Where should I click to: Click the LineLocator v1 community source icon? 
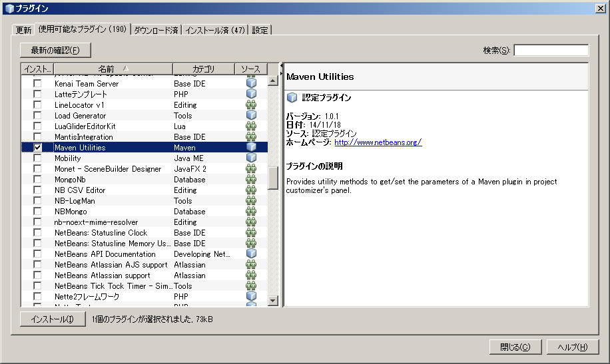pyautogui.click(x=251, y=104)
